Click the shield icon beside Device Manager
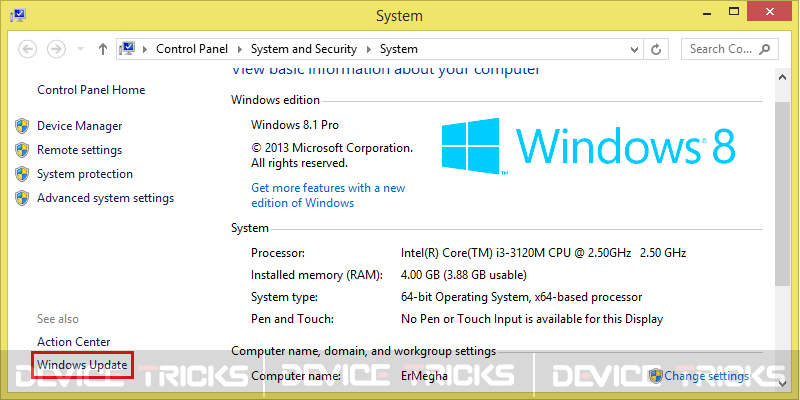Viewport: 800px width, 400px height. (x=22, y=126)
